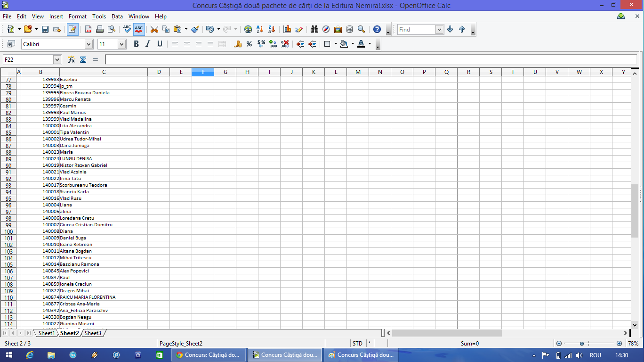Open the font size dropdown
Screen dimensions: 644x362
[x=121, y=44]
